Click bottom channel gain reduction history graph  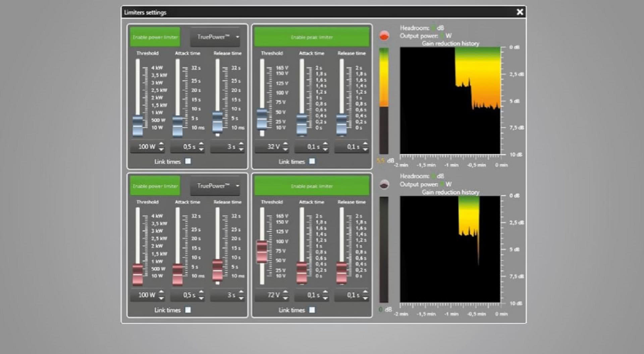click(x=450, y=249)
